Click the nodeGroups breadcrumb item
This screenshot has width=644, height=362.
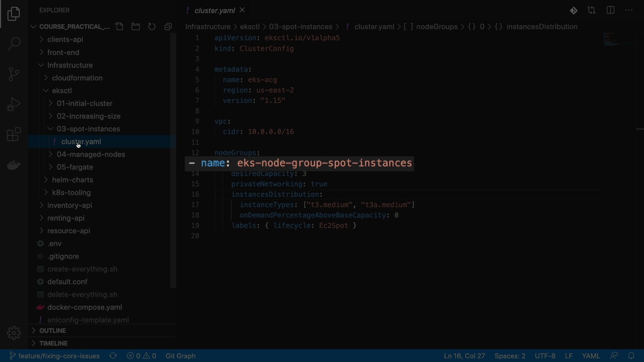tap(437, 27)
